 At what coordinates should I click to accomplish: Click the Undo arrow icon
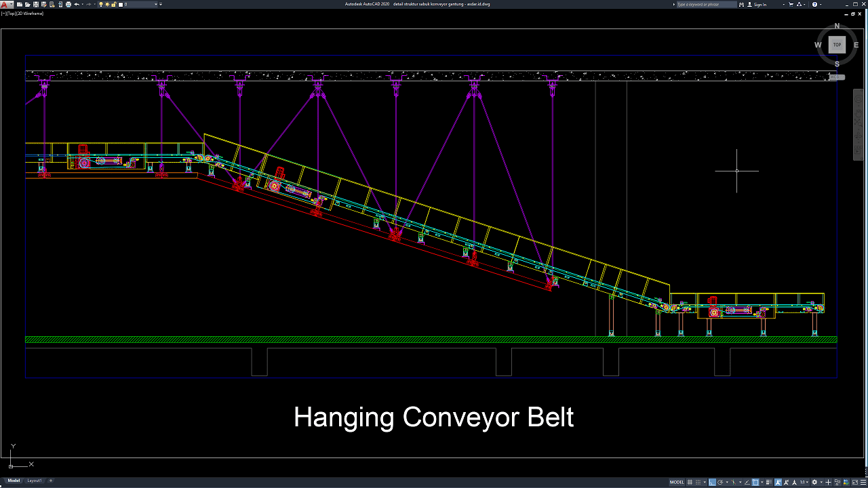pos(76,4)
